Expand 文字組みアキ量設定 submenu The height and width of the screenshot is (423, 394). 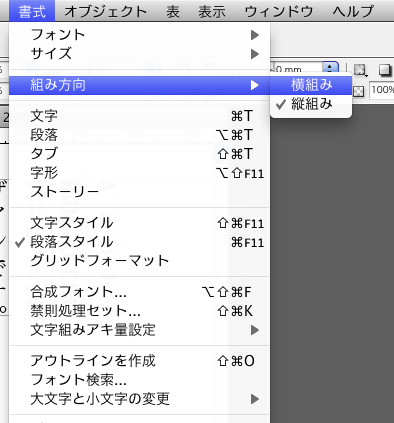[139, 330]
